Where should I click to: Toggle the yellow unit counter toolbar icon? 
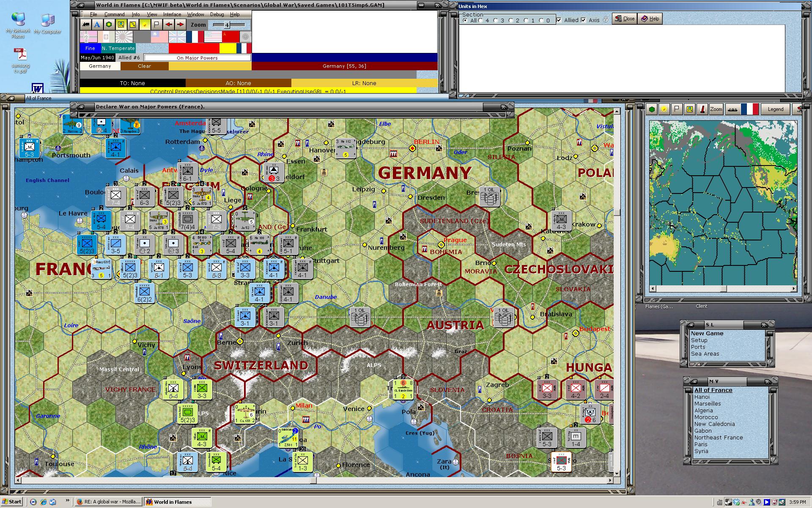(x=121, y=25)
